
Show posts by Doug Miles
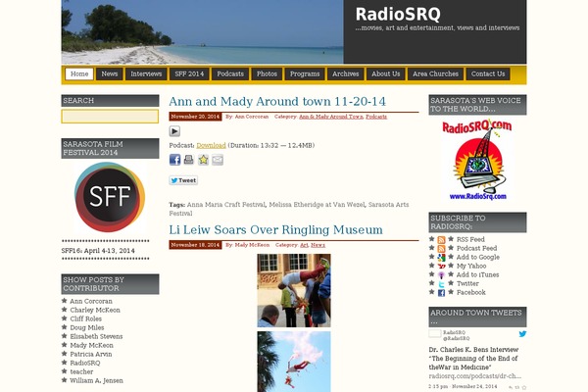(x=87, y=327)
